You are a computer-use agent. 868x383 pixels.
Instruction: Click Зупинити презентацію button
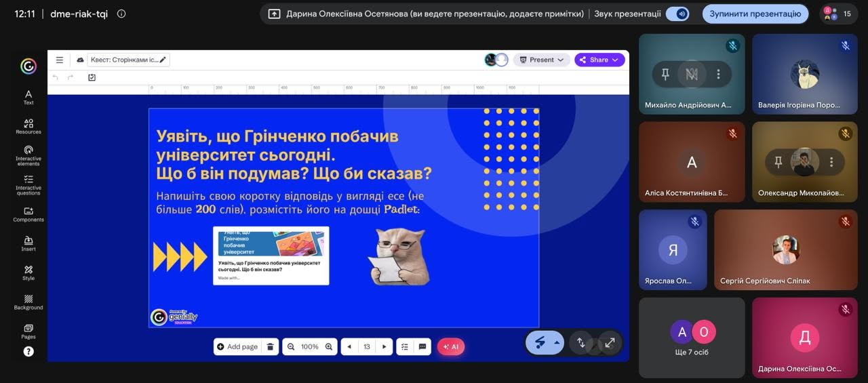755,14
